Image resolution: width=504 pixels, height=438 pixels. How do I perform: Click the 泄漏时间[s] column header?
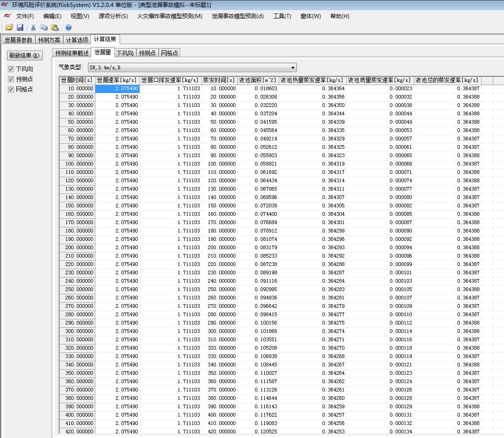click(77, 80)
